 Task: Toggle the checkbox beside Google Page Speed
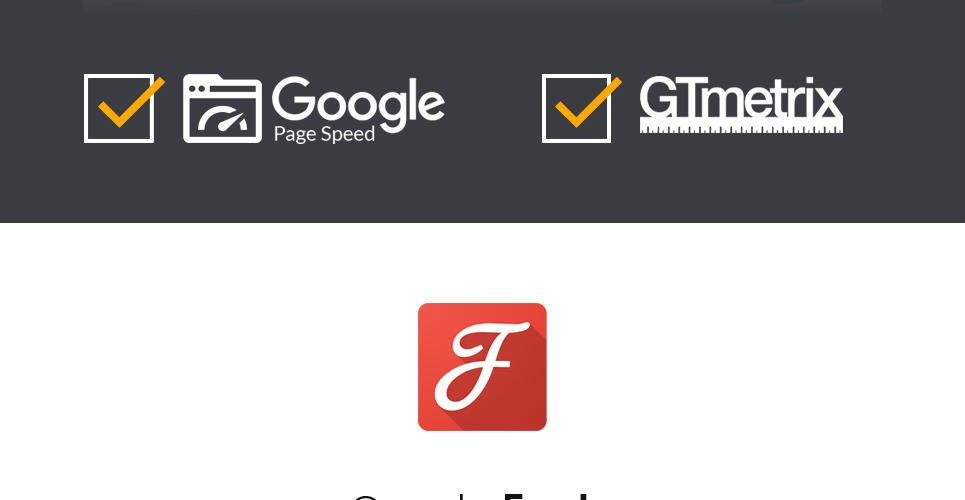click(x=119, y=108)
